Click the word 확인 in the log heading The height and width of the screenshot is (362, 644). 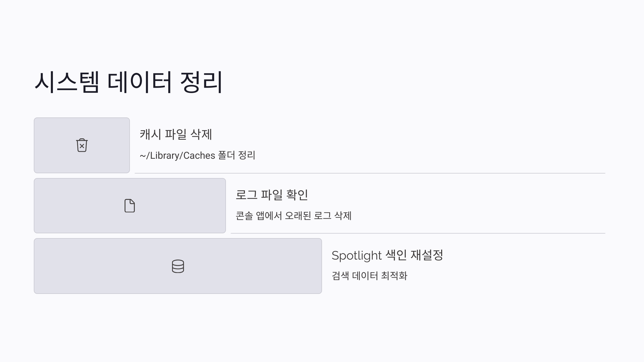[297, 195]
